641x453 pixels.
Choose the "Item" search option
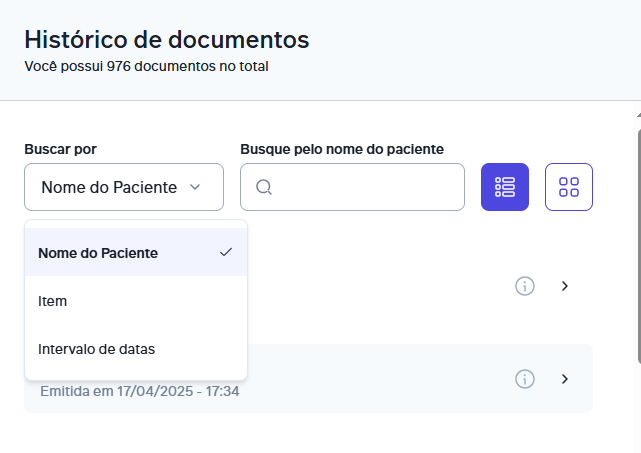(136, 301)
